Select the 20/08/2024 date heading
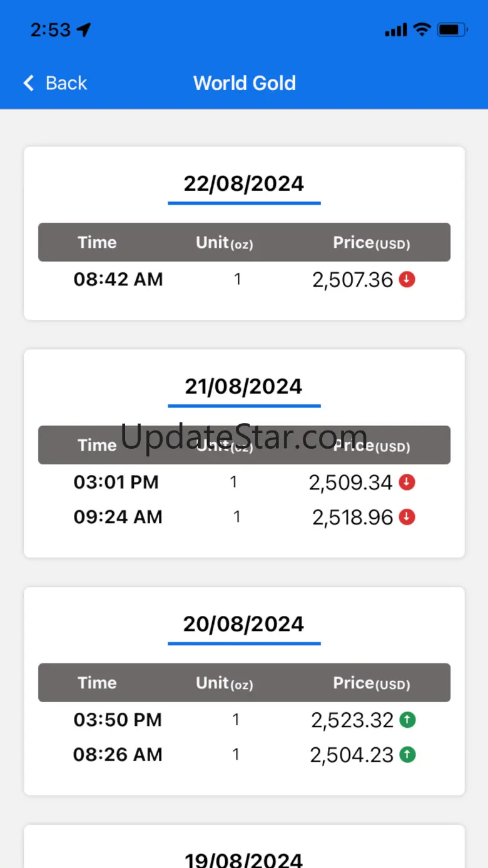Viewport: 488px width, 868px height. (x=244, y=625)
